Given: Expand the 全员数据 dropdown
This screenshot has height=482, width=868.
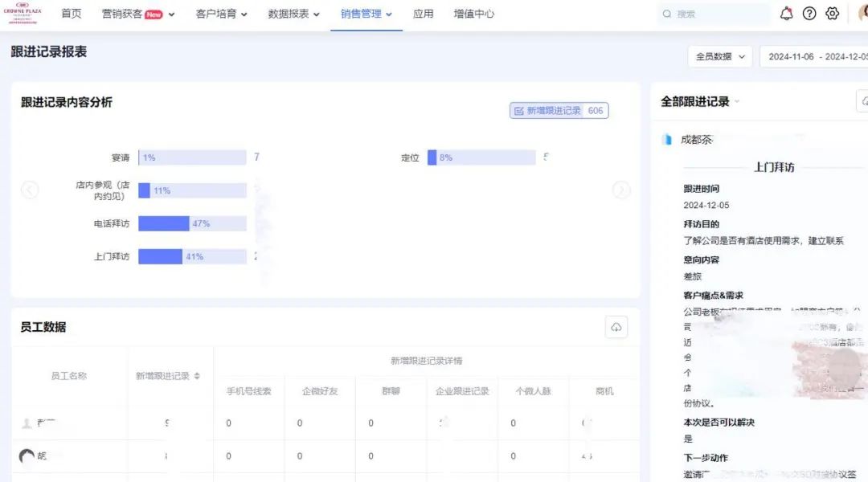Looking at the screenshot, I should (719, 57).
